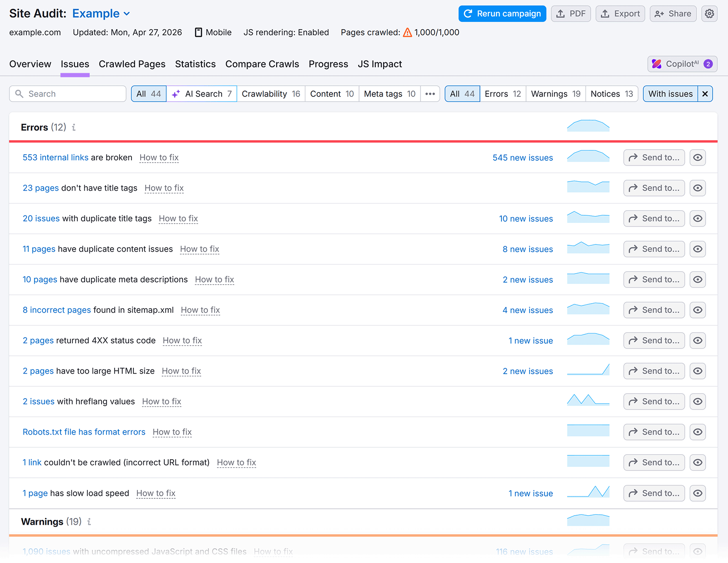Screen dimensions: 728x563
Task: View 10 new issues for duplicate titles
Action: click(526, 218)
